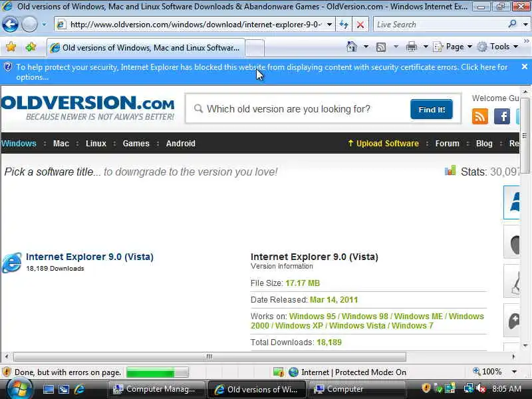Viewport: 532px width, 399px height.
Task: Open the Forum link
Action: coord(447,144)
